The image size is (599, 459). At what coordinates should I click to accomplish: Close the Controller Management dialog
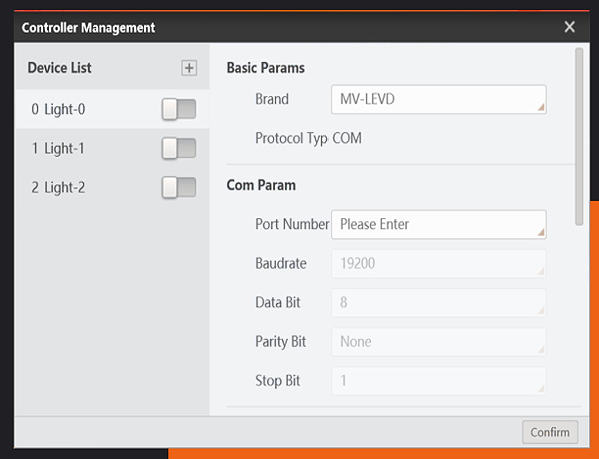pos(569,27)
